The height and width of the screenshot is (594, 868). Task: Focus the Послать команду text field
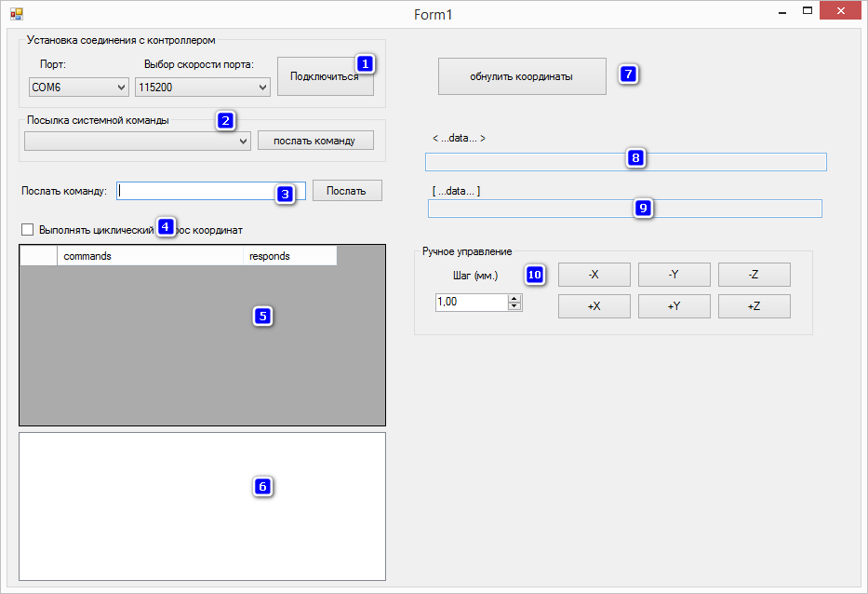[195, 190]
